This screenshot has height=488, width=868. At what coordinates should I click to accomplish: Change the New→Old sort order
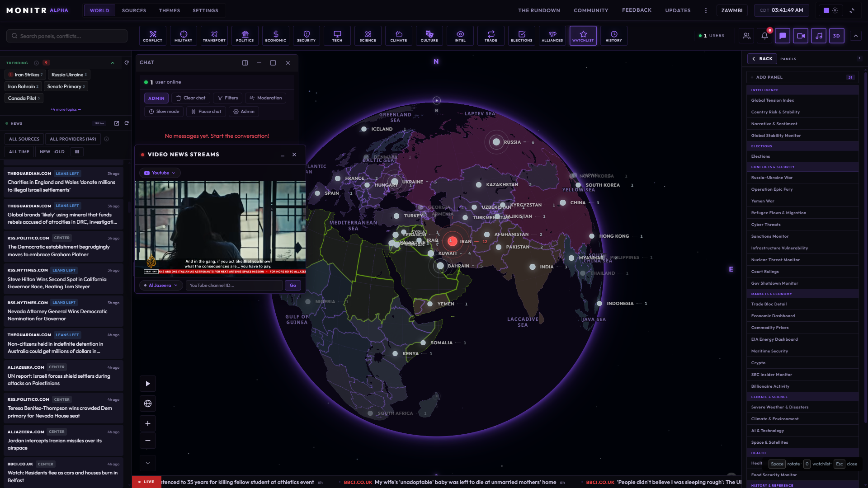pyautogui.click(x=52, y=152)
